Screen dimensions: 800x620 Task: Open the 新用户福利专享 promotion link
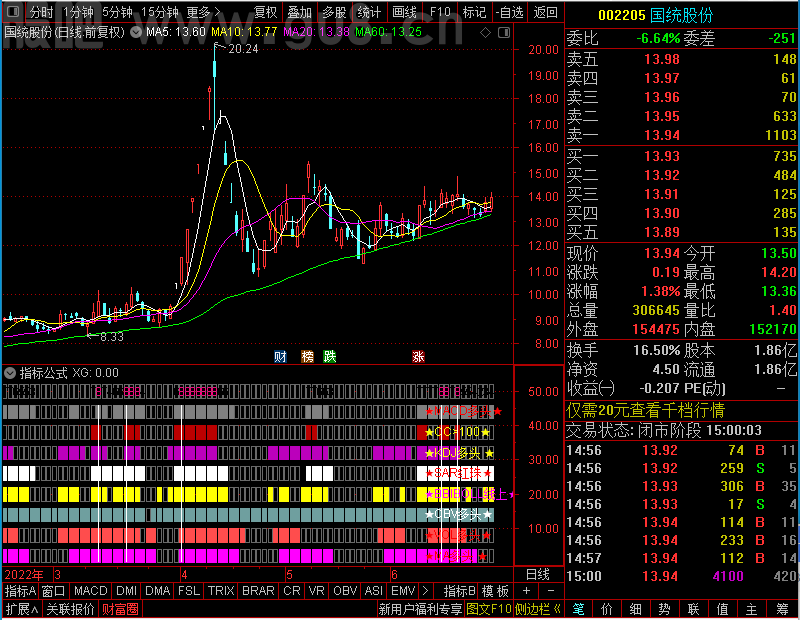[x=420, y=609]
